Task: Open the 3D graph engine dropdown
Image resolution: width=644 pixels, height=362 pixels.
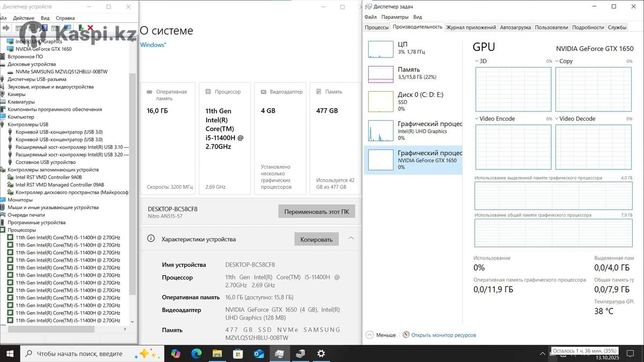Action: point(477,61)
